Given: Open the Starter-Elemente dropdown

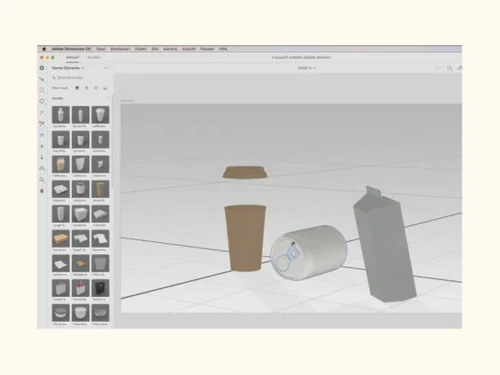Looking at the screenshot, I should tap(68, 68).
